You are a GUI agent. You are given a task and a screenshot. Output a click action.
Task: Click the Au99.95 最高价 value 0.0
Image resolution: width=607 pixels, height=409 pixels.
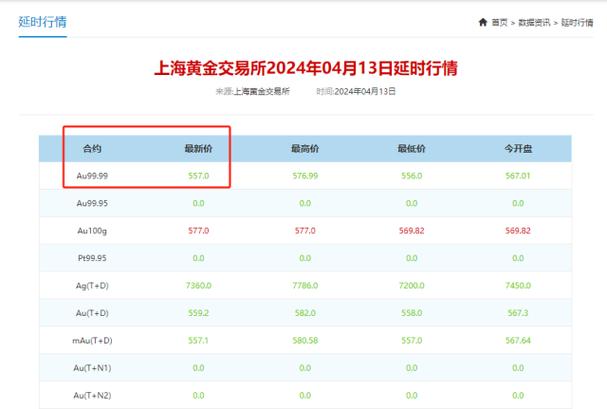305,203
